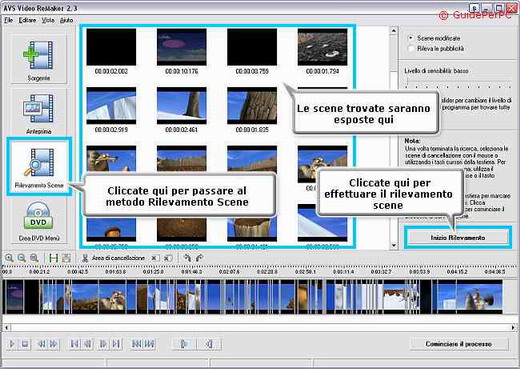Click the left bracket mark-start button

[x=184, y=344]
